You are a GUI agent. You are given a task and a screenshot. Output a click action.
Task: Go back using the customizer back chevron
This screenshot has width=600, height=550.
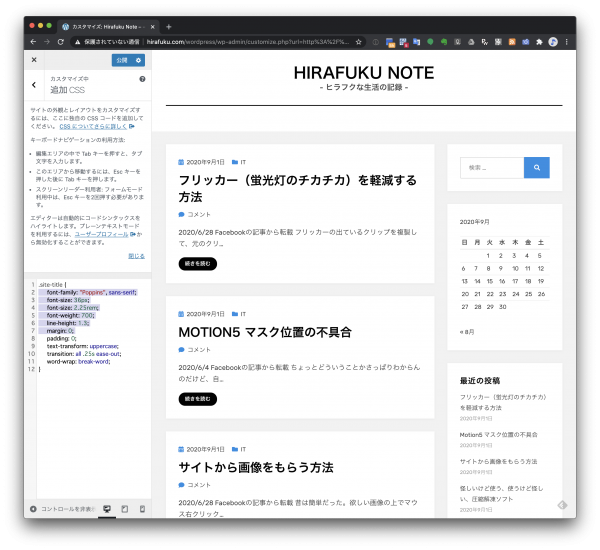33,85
